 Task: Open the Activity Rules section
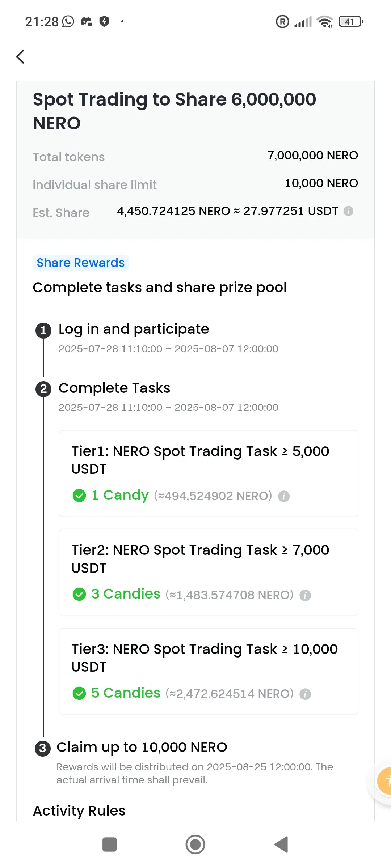coord(79,810)
